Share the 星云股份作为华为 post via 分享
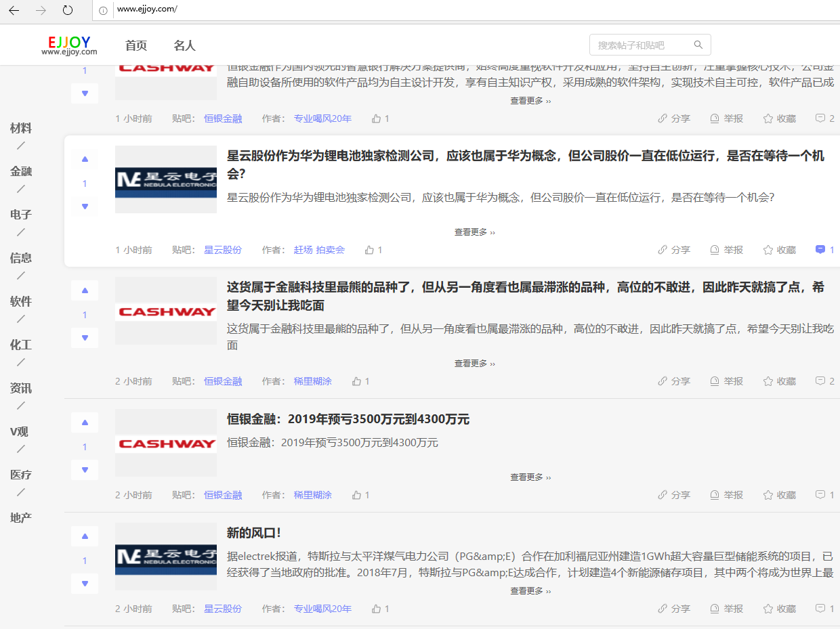The image size is (840, 629). (674, 250)
